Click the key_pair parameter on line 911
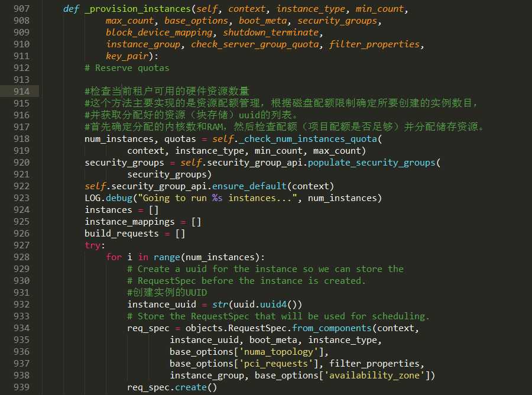 (127, 56)
